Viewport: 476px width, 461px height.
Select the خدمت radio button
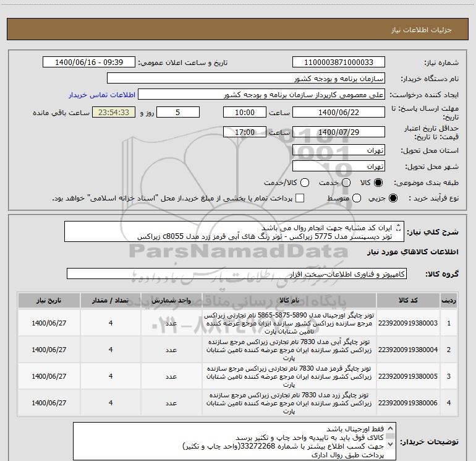346,183
